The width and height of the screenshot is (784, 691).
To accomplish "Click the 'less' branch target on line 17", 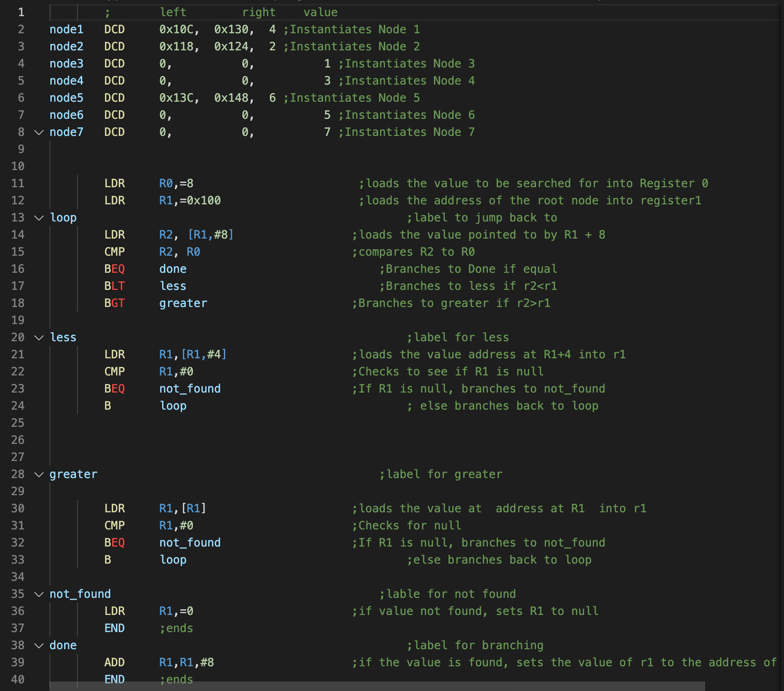I will [173, 286].
